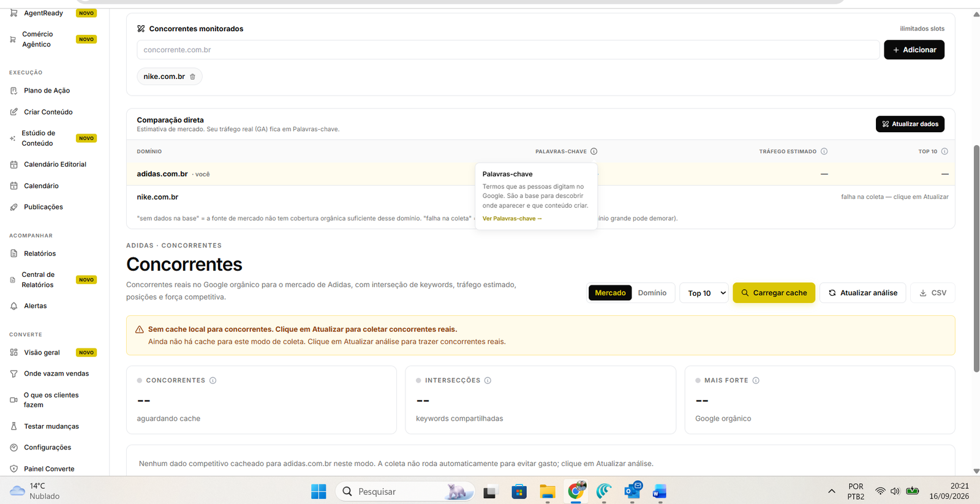This screenshot has width=980, height=504.
Task: Click the info icon beside TRÁFEGO ESTIMADO
Action: [824, 151]
